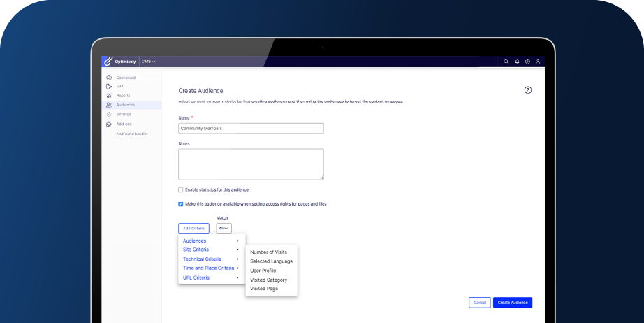Open the CMS product switcher dropdown
The width and height of the screenshot is (644, 323).
[x=148, y=62]
